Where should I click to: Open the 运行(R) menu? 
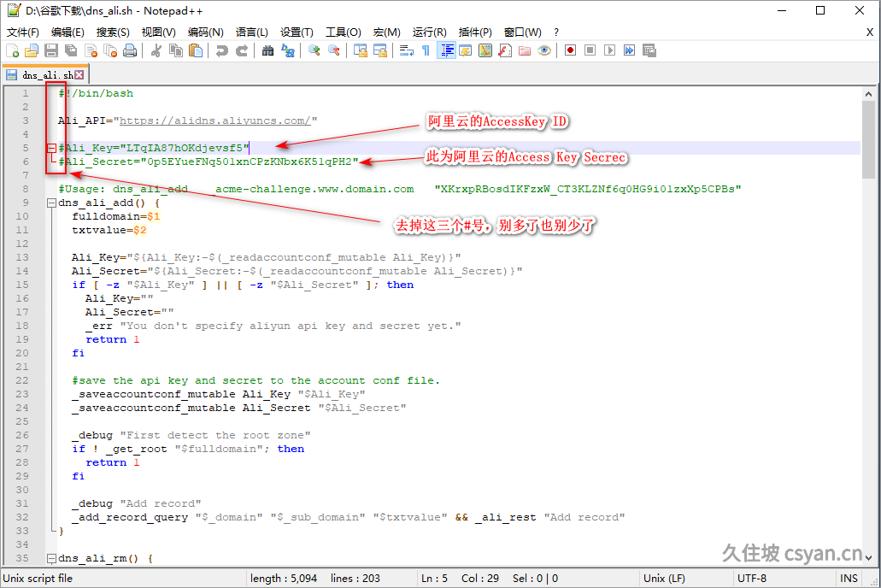[x=429, y=32]
